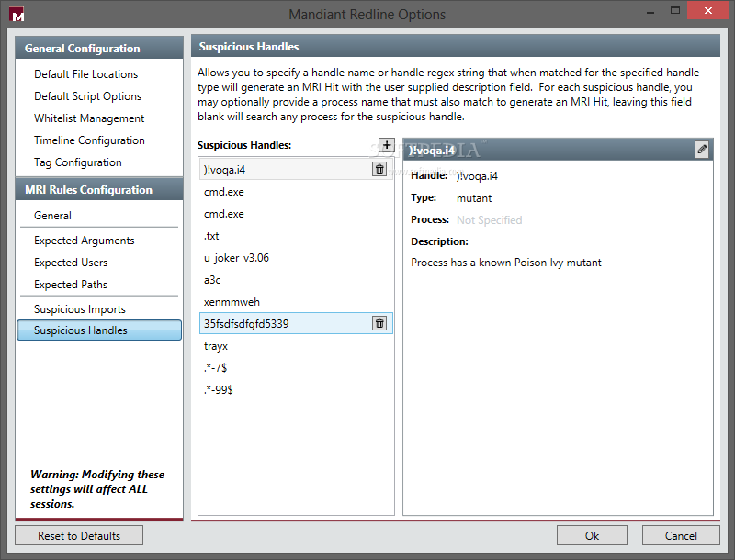
Task: Open Expected Arguments rules
Action: (x=84, y=241)
